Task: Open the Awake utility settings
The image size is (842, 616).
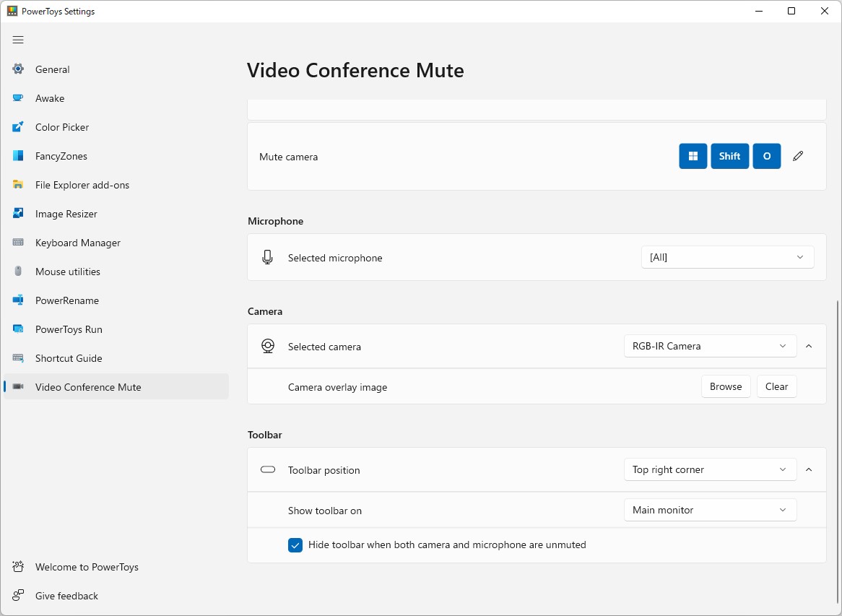Action: click(50, 98)
